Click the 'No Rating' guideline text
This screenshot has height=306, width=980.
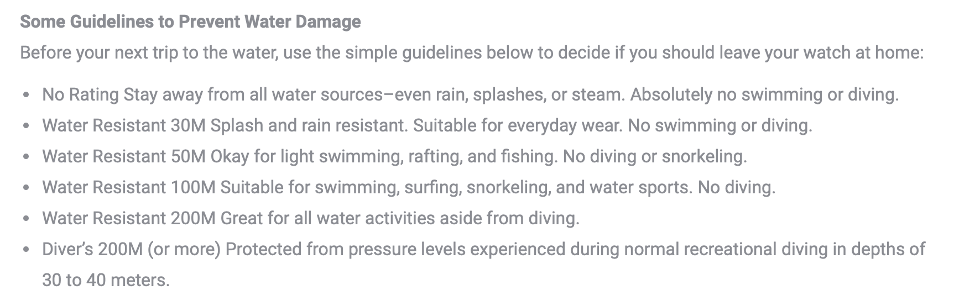tap(471, 95)
